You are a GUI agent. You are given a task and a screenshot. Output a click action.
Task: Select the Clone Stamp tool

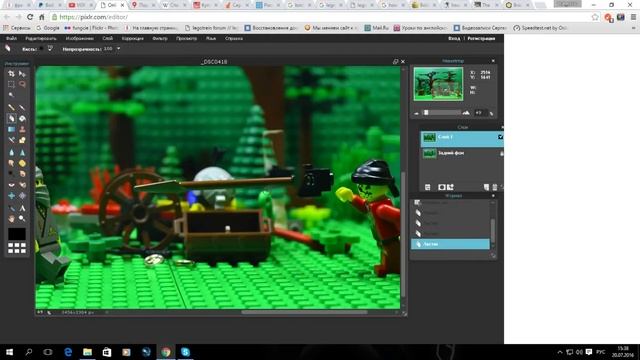point(22,129)
